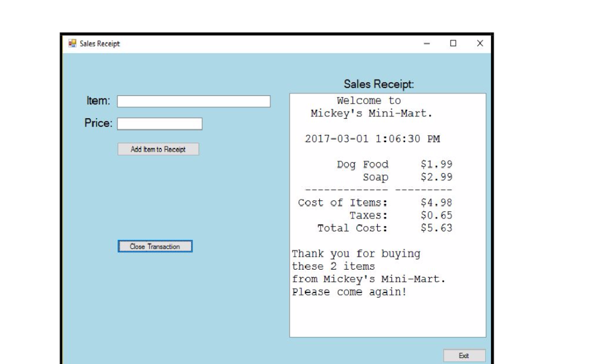Click the Thank you for buying message
611x364 pixels.
point(356,253)
